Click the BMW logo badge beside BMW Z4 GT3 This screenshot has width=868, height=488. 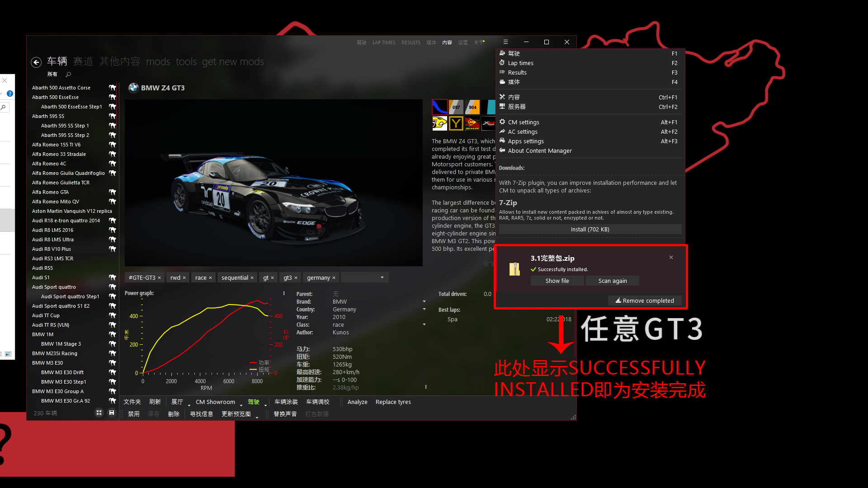133,88
